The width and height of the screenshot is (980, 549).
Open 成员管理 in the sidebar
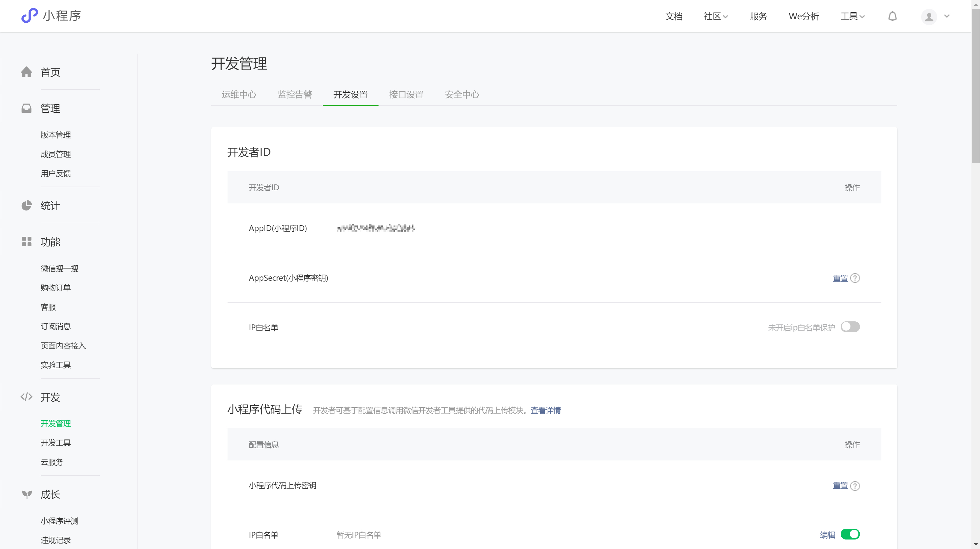point(55,154)
